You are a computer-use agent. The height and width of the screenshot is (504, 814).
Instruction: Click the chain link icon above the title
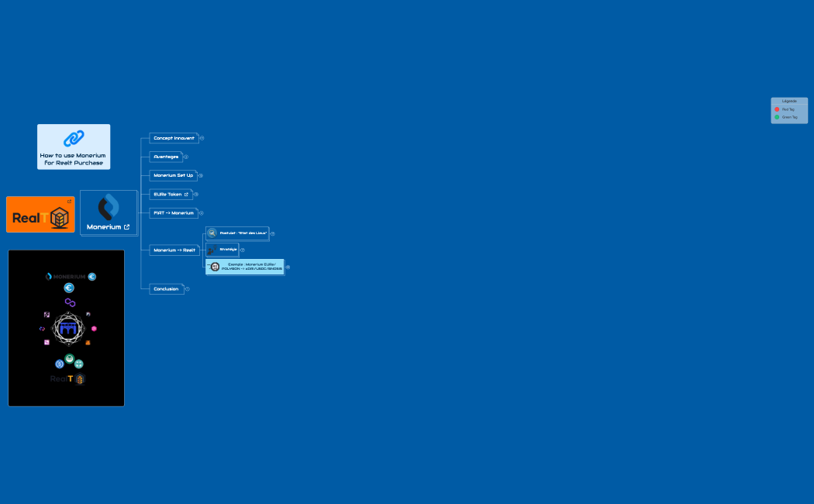click(x=74, y=139)
